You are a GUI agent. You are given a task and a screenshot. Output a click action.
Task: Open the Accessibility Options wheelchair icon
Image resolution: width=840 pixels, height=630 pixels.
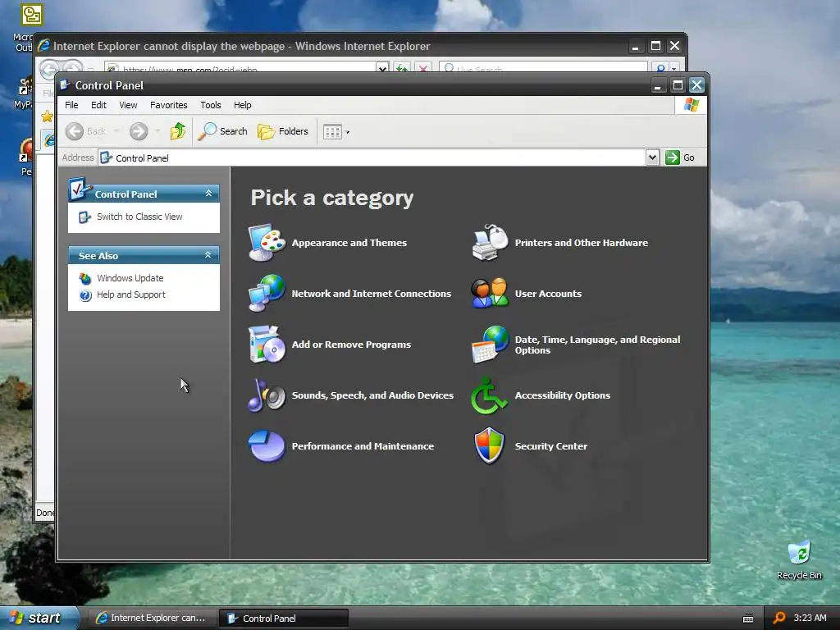489,395
